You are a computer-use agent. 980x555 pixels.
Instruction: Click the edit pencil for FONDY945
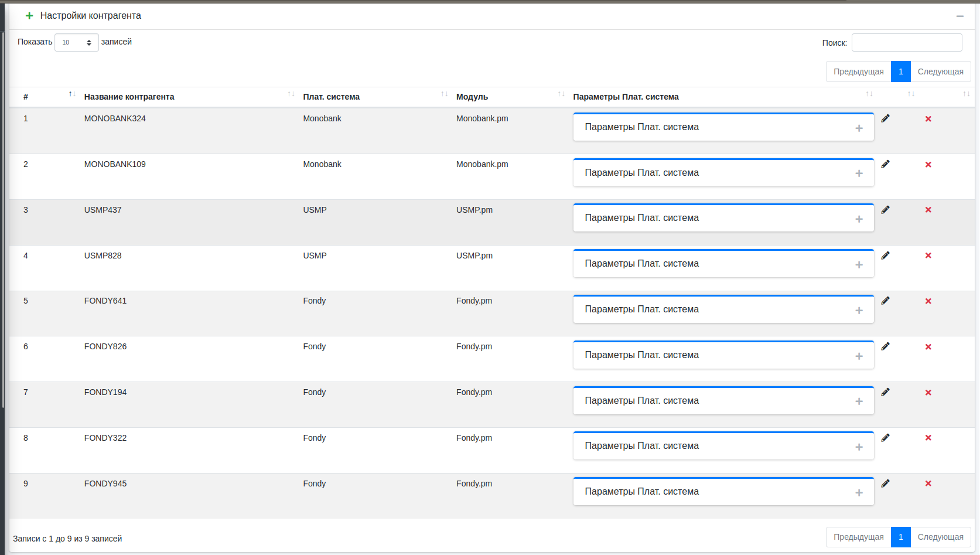point(885,484)
